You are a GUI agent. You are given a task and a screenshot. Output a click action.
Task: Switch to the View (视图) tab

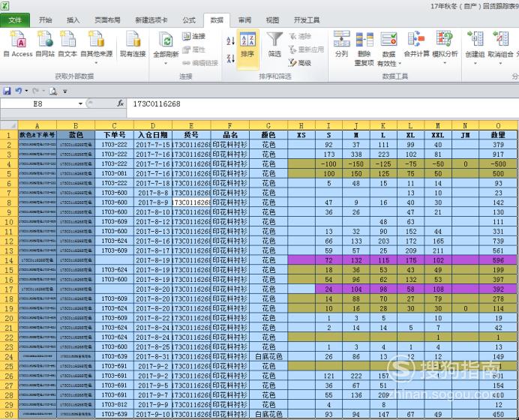[x=272, y=20]
